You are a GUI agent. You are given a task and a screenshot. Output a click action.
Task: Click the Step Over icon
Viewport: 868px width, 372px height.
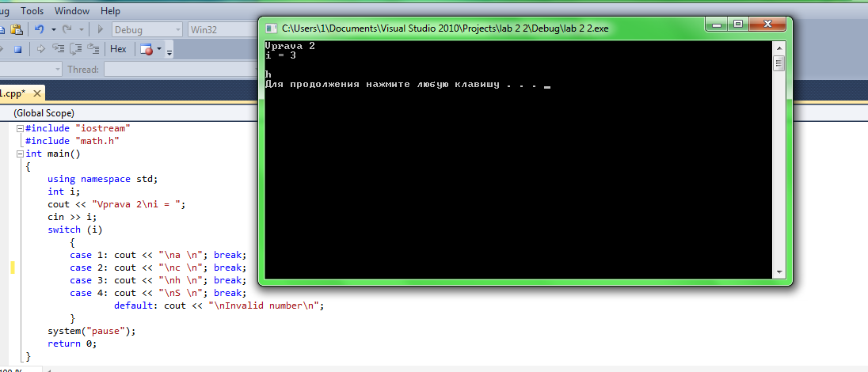click(76, 49)
